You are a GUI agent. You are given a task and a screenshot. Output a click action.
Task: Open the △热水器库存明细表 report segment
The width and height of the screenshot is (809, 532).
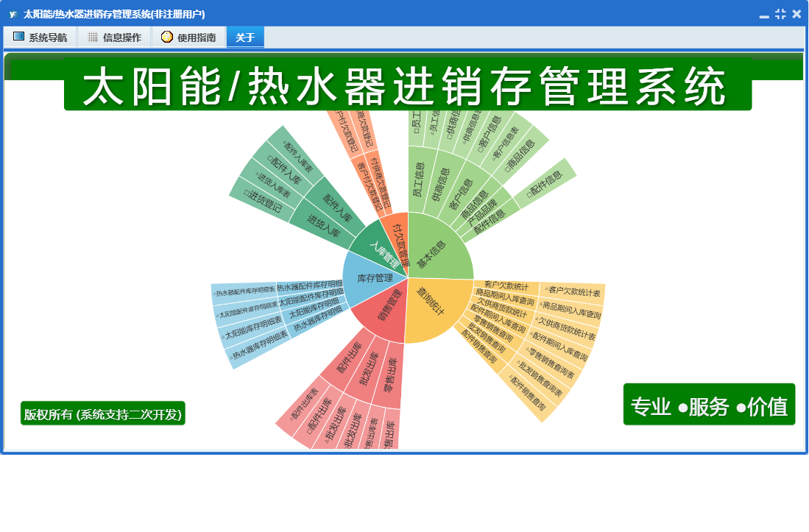click(x=259, y=347)
